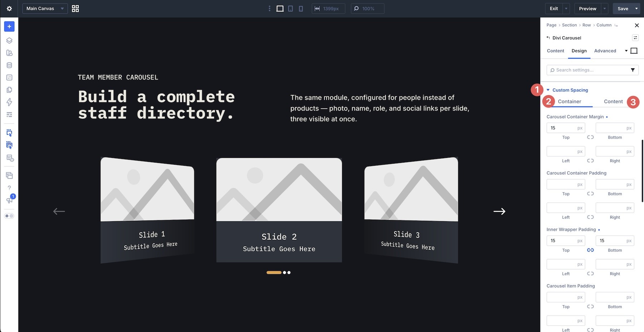Click the palette swatch icon below Layers
The height and width of the screenshot is (332, 644).
coord(9,53)
